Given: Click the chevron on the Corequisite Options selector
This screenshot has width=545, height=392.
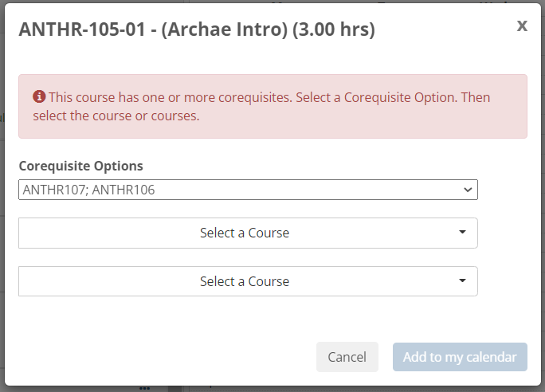Looking at the screenshot, I should point(467,190).
